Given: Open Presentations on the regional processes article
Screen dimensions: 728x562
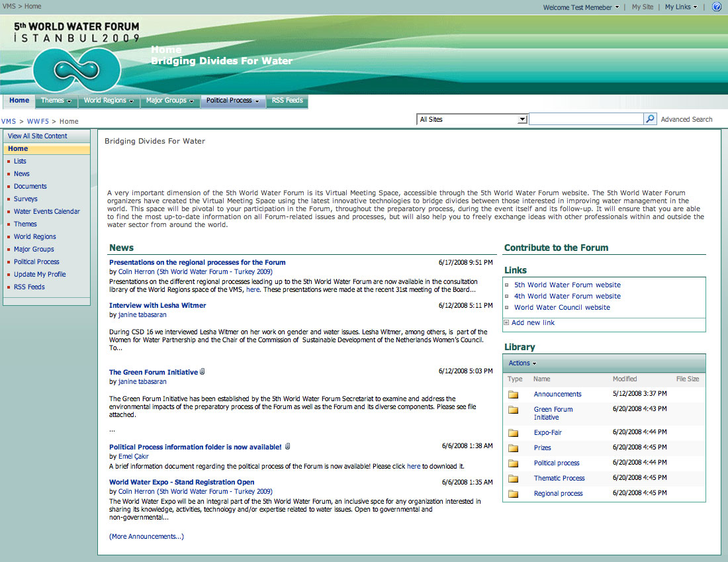Looking at the screenshot, I should 197,262.
